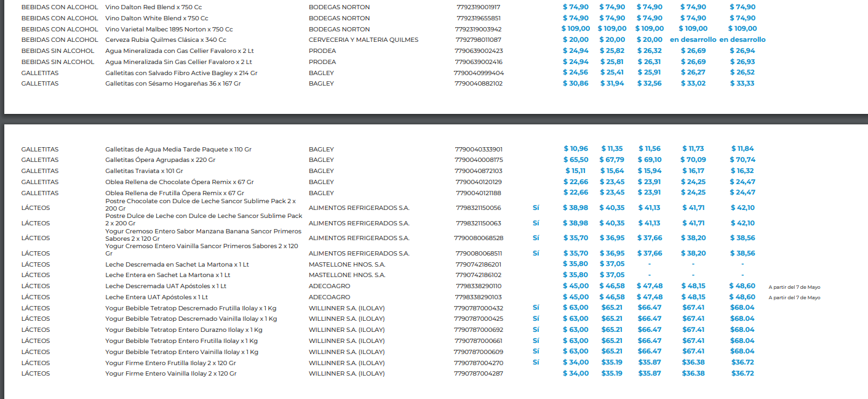Click the Sí marker in Yogur Firme Entero Frutilla row
The height and width of the screenshot is (399, 868).
[x=536, y=363]
